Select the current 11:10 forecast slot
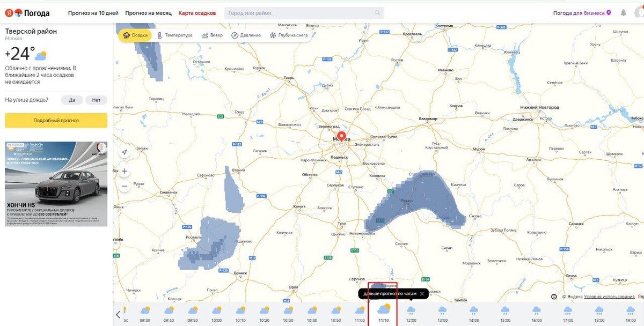Viewport: 644px width, 326px height. [x=383, y=313]
